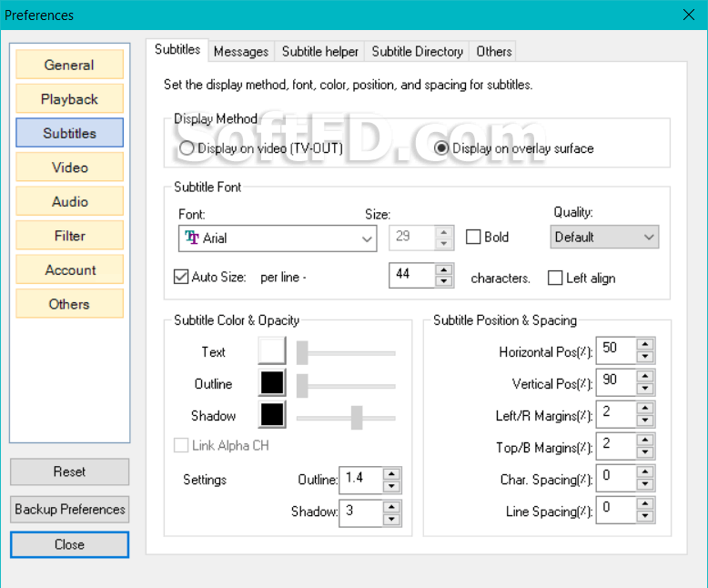Increase Horizontal Pos with up arrow
The width and height of the screenshot is (708, 588).
[x=645, y=344]
